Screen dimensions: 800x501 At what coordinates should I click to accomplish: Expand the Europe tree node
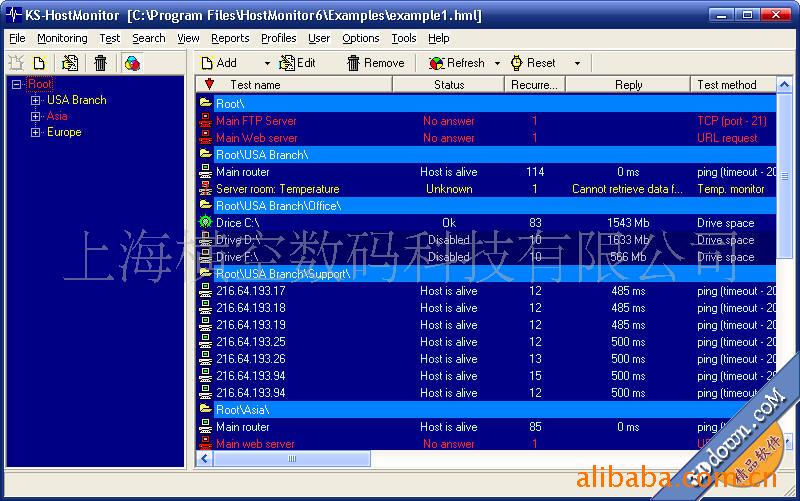[35, 132]
